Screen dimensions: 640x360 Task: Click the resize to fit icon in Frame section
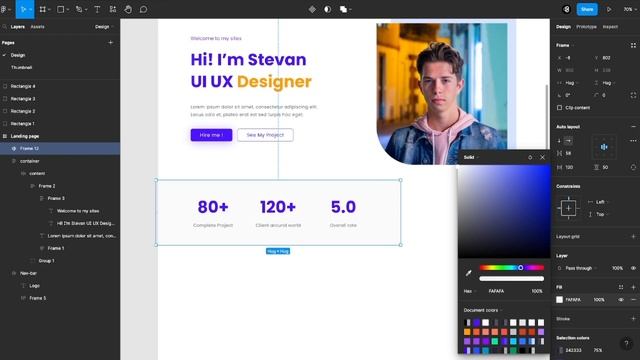pos(633,45)
